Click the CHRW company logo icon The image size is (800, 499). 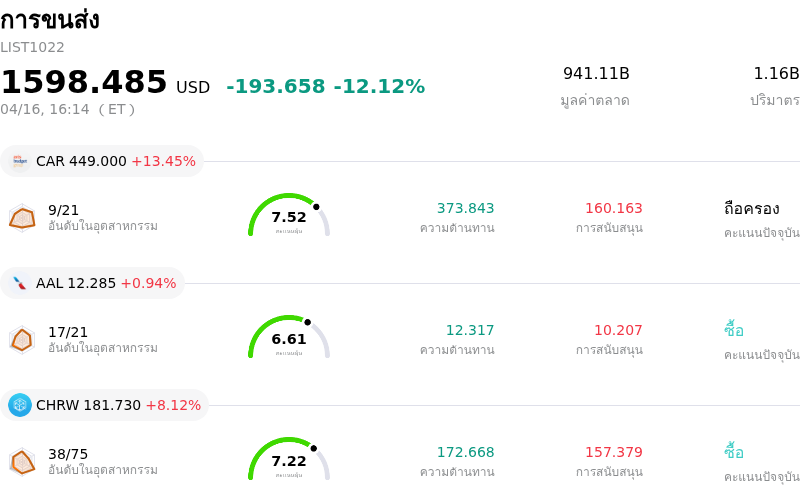pyautogui.click(x=20, y=405)
